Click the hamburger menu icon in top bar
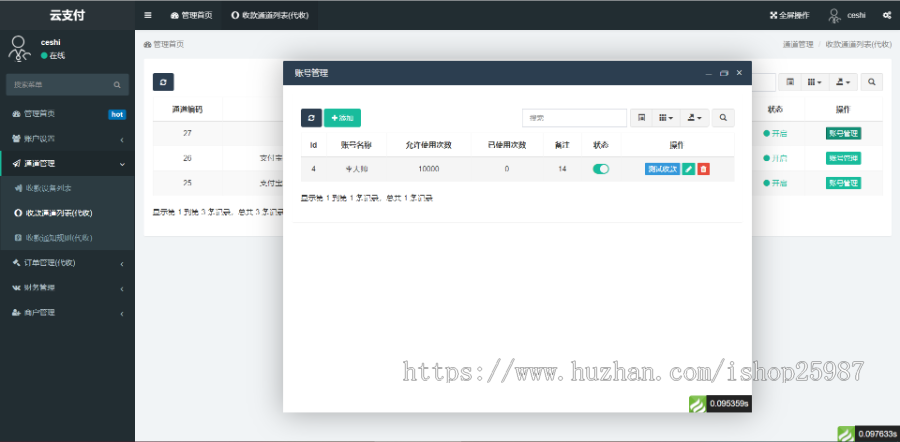Screen dimensions: 900x442 click(148, 15)
